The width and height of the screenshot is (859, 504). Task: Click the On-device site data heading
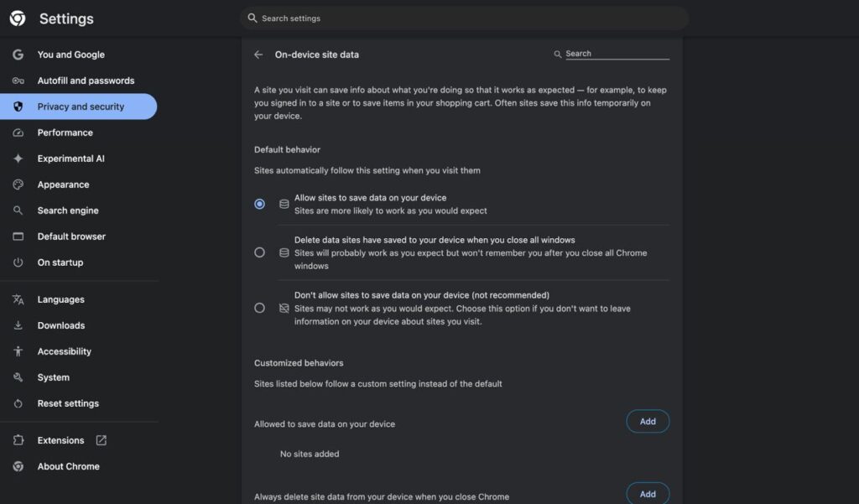coord(316,55)
